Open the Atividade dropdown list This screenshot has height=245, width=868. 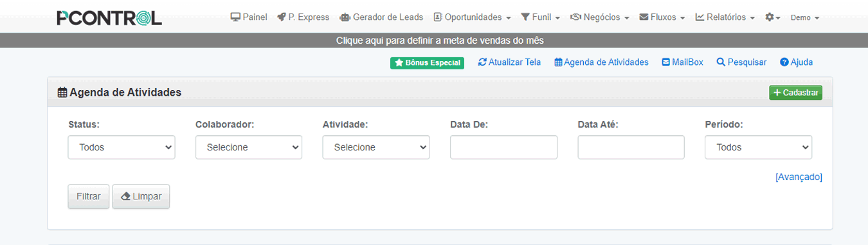[376, 147]
